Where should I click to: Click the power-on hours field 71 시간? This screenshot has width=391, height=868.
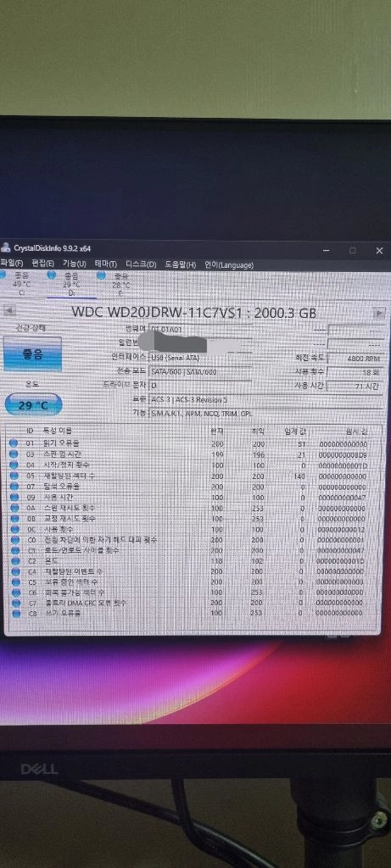[355, 386]
